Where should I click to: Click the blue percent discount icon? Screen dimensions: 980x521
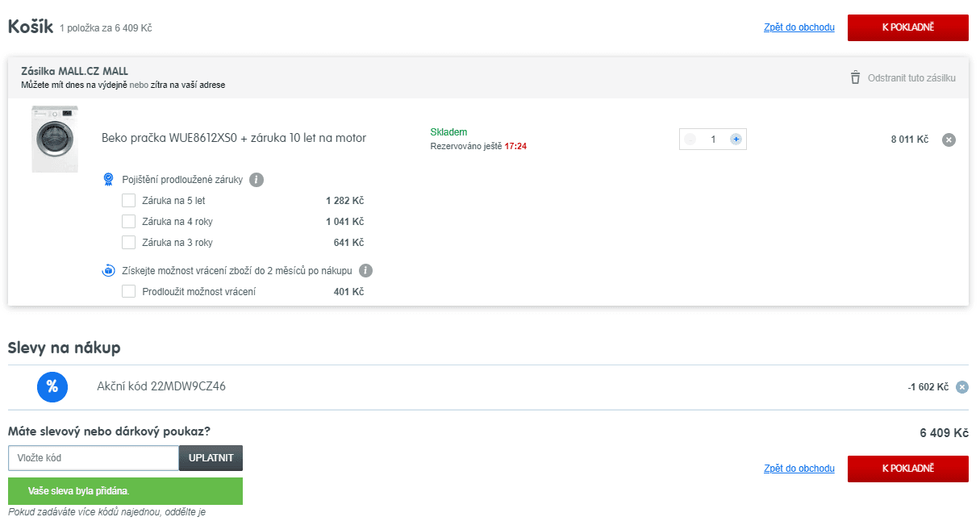click(x=52, y=386)
